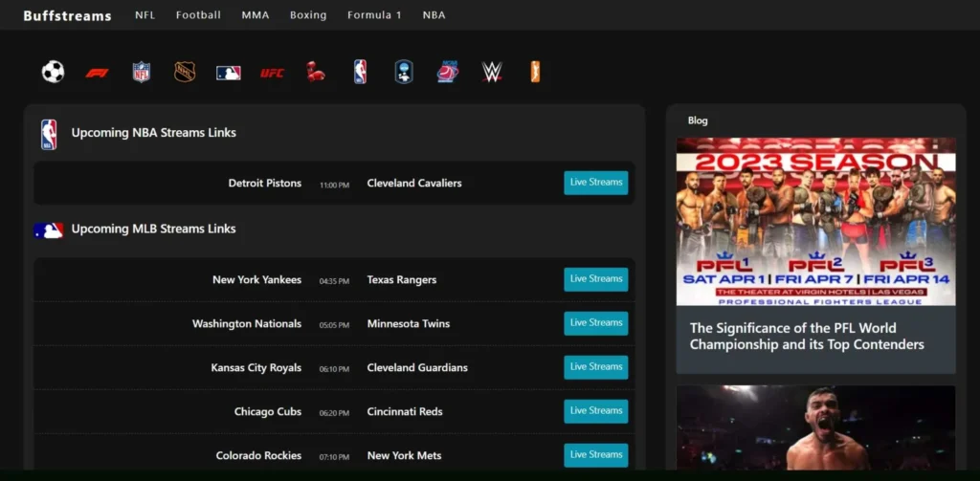Select Cincinnati Reds team name

[405, 411]
